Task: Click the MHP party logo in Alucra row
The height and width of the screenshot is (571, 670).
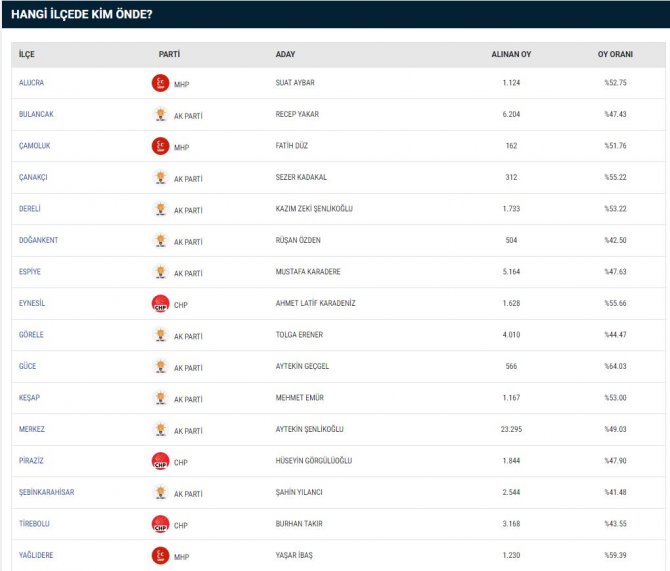Action: 160,83
